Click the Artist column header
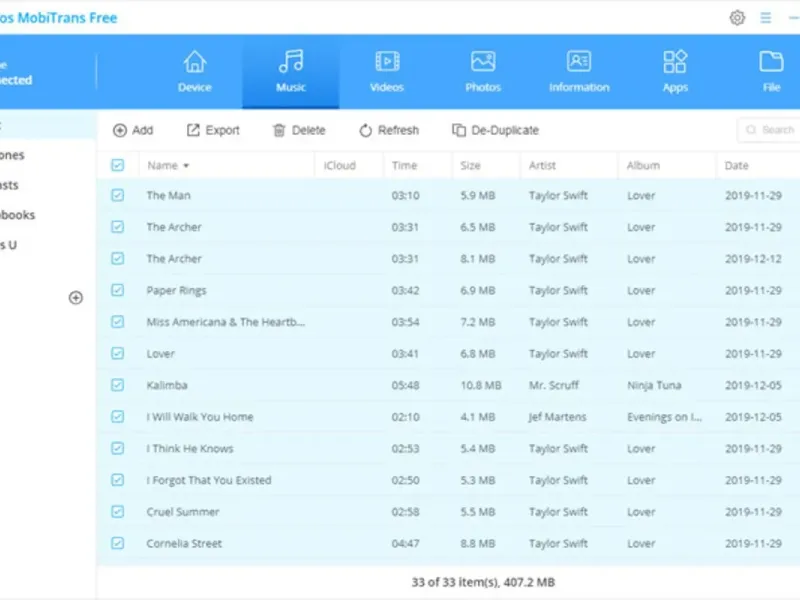800x600 pixels. [x=542, y=165]
